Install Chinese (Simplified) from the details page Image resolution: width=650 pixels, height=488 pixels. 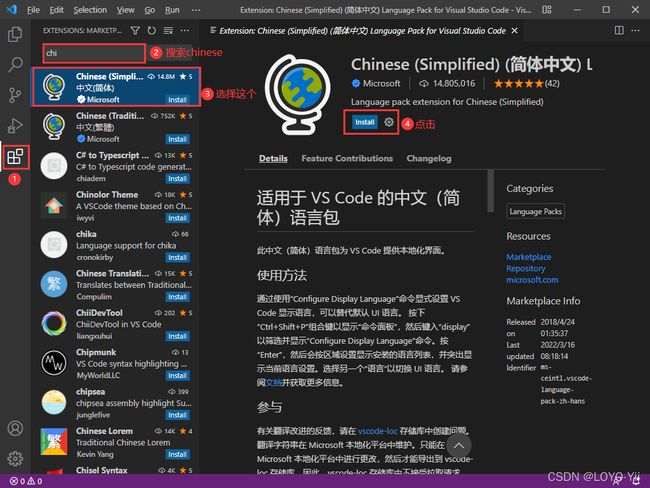(x=365, y=122)
